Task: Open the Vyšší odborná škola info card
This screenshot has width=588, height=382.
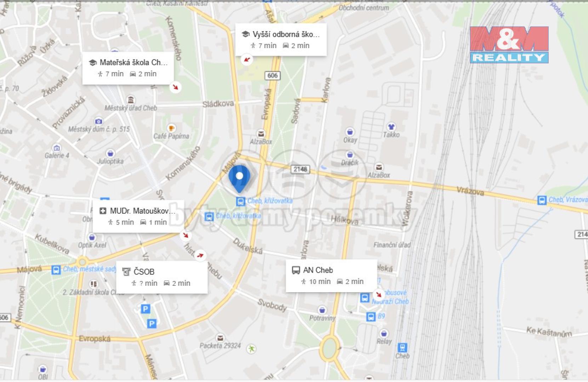Action: point(281,40)
